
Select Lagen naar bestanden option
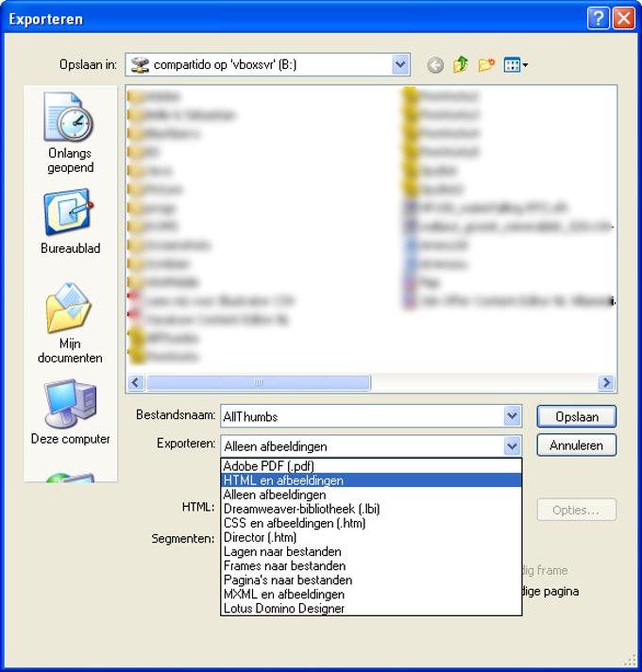[371, 551]
